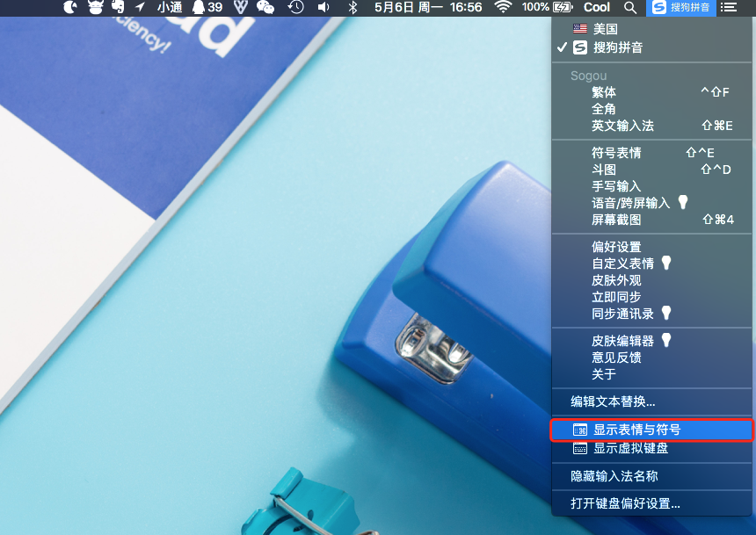Image resolution: width=756 pixels, height=535 pixels.
Task: Close the 搜狗拼音 input menu in menu bar
Action: pos(680,8)
